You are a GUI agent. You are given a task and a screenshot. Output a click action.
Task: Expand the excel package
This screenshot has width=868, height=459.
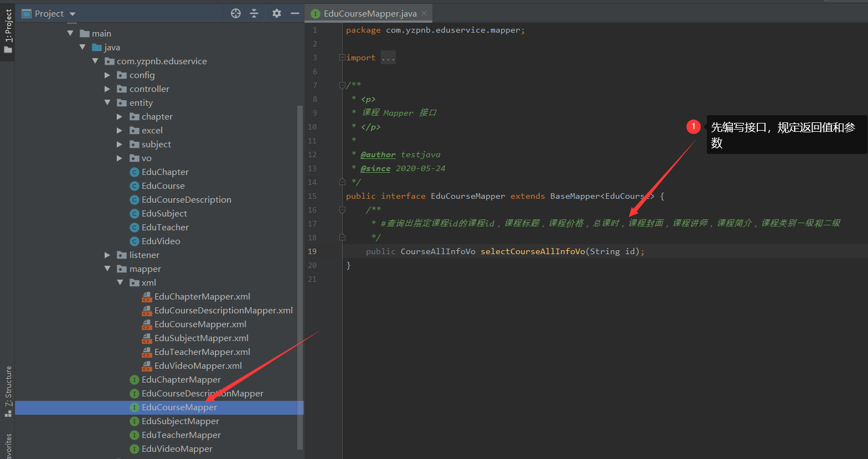click(x=120, y=130)
